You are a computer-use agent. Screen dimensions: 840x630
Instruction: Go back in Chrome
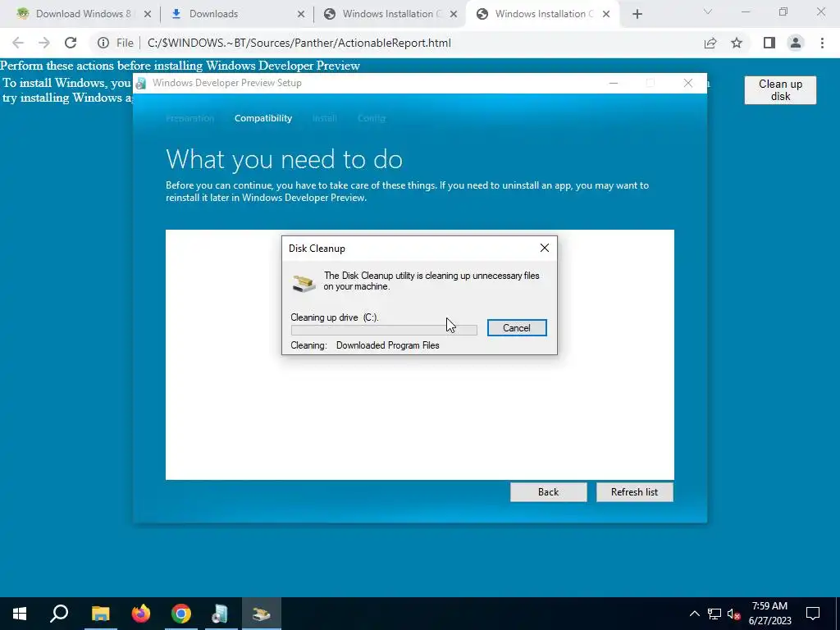click(18, 43)
